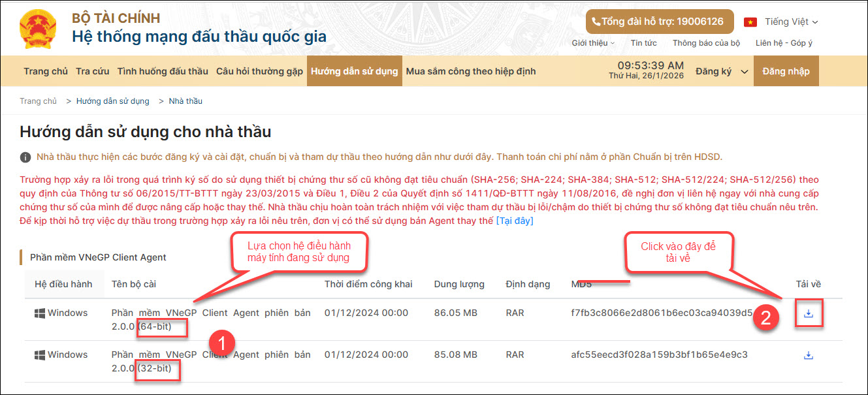868x395 pixels.
Task: Expand the Đăng ký dropdown
Action: click(x=721, y=72)
